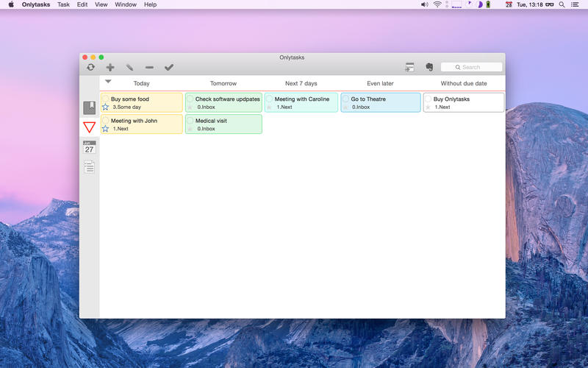Toggle star on Buy Onlytasks task
The width and height of the screenshot is (588, 368).
click(428, 107)
